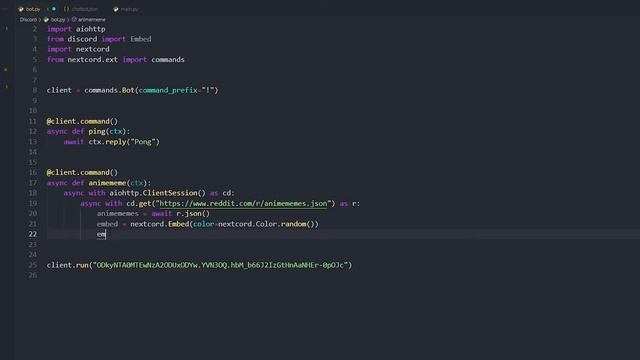Click 'command_prefix' in the Bot constructor
Viewport: 640px width, 360px height.
[168, 90]
